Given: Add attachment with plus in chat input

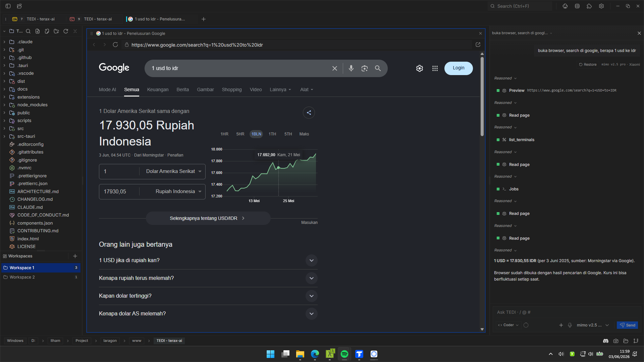Looking at the screenshot, I should (x=561, y=325).
